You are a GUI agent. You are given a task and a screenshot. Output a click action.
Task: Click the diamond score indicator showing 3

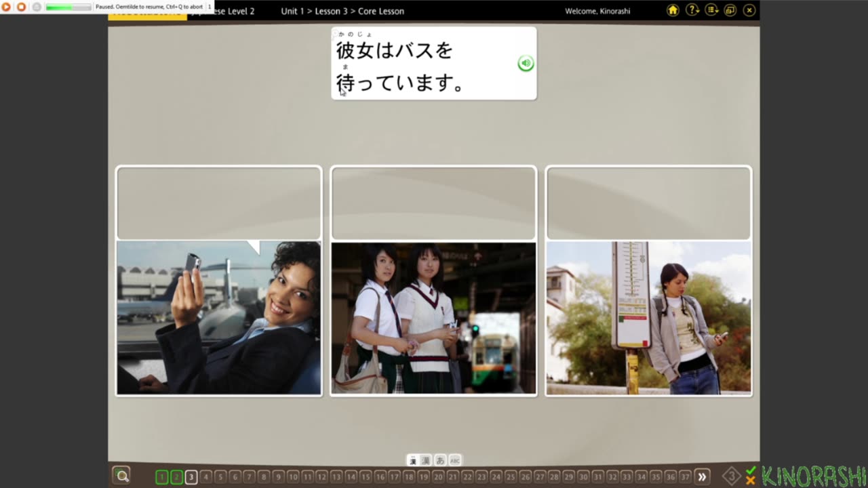732,476
